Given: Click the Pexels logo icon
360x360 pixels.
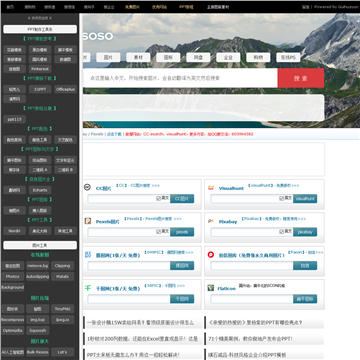Looking at the screenshot, I should (88, 221).
